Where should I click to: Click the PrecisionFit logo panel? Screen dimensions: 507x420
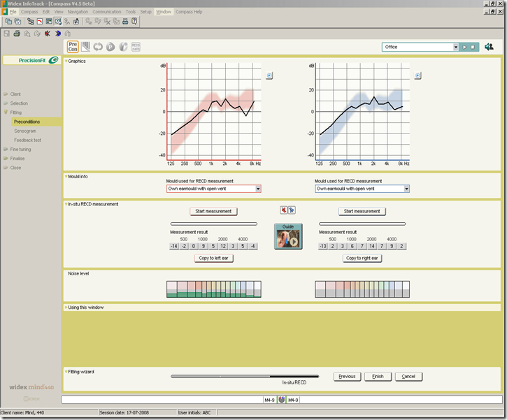pyautogui.click(x=31, y=60)
